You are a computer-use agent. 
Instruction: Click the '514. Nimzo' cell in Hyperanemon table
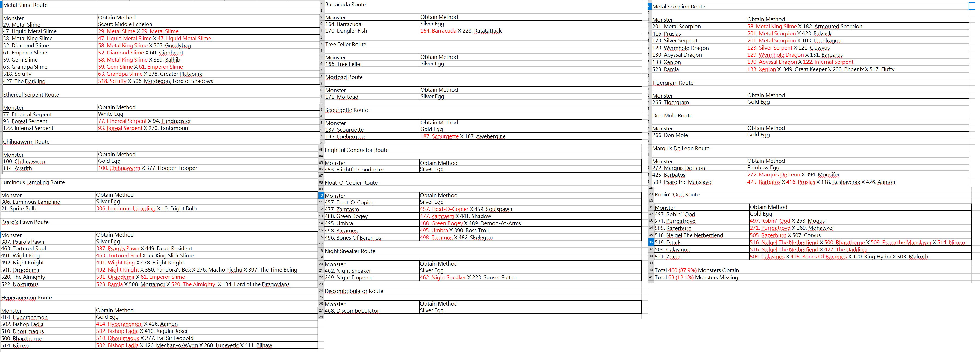tap(15, 345)
